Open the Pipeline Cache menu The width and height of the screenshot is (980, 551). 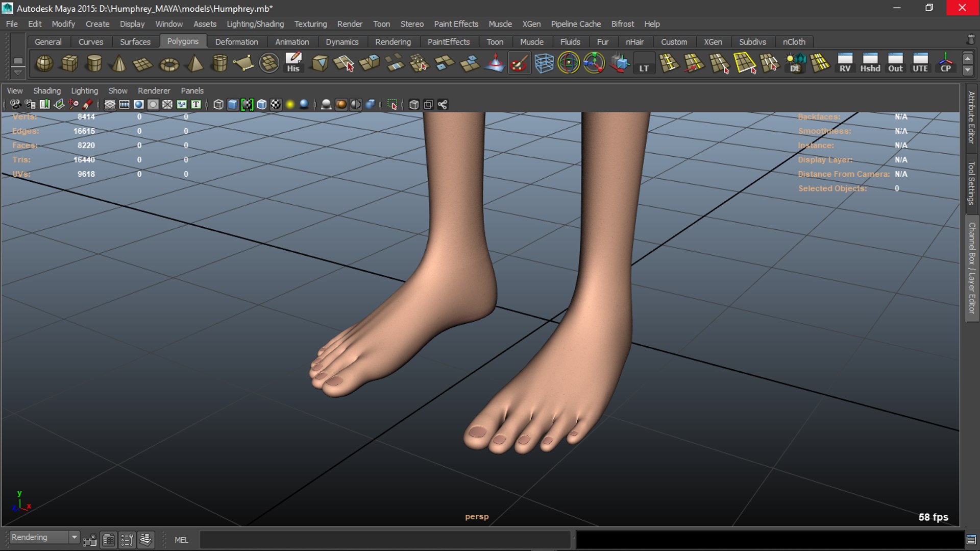(576, 24)
